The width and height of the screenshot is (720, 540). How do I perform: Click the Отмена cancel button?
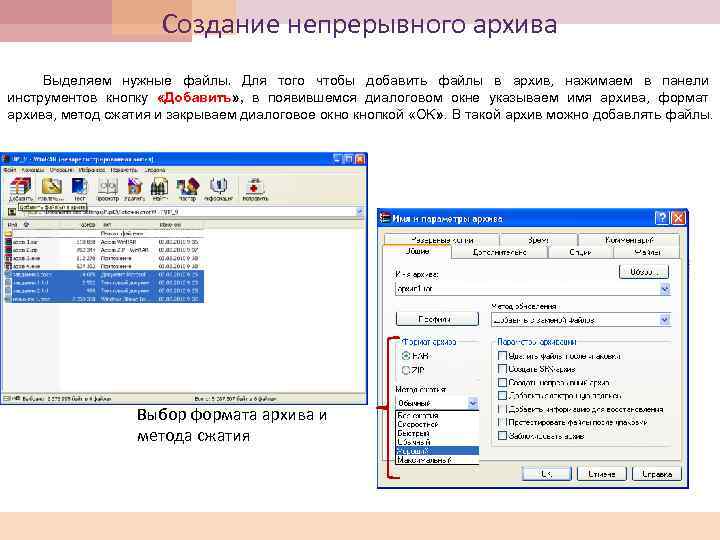pyautogui.click(x=602, y=474)
